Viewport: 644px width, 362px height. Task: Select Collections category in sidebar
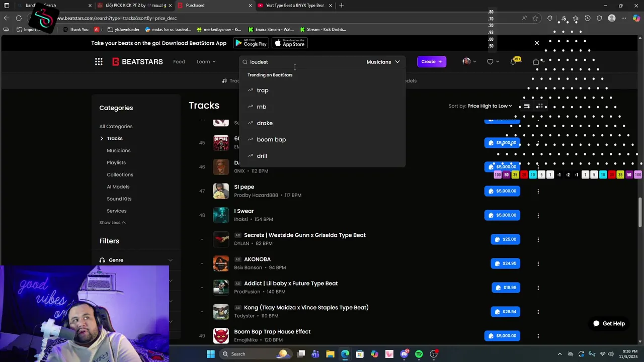point(120,175)
